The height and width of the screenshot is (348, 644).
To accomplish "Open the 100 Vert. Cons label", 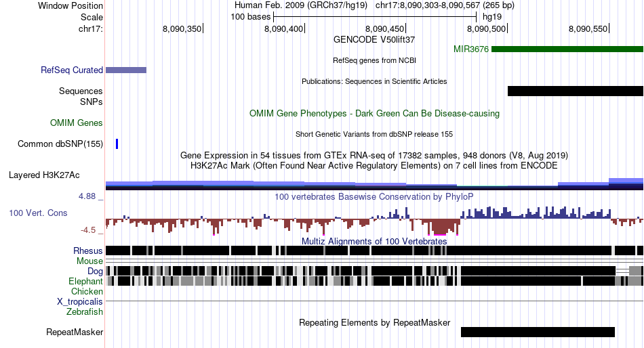I will [38, 213].
